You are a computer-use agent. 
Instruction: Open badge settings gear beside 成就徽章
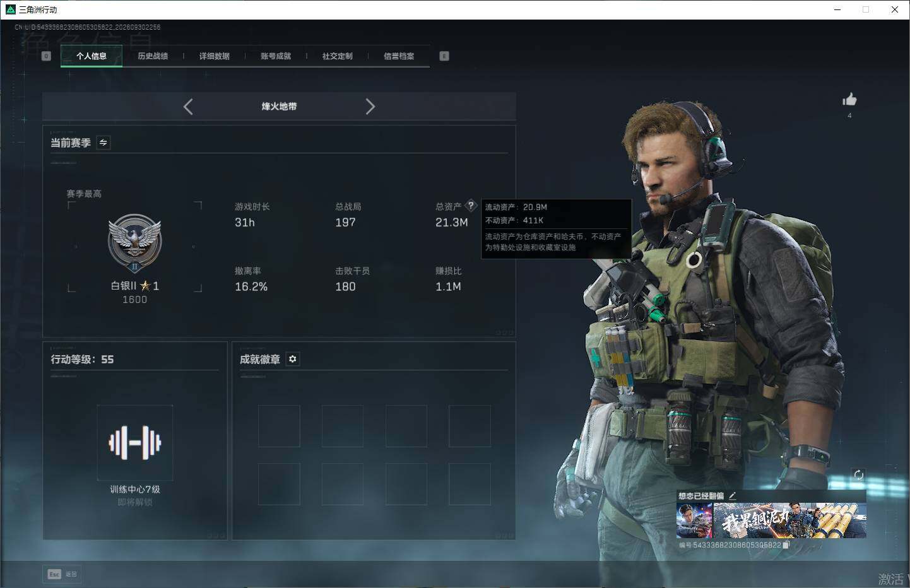[x=292, y=359]
